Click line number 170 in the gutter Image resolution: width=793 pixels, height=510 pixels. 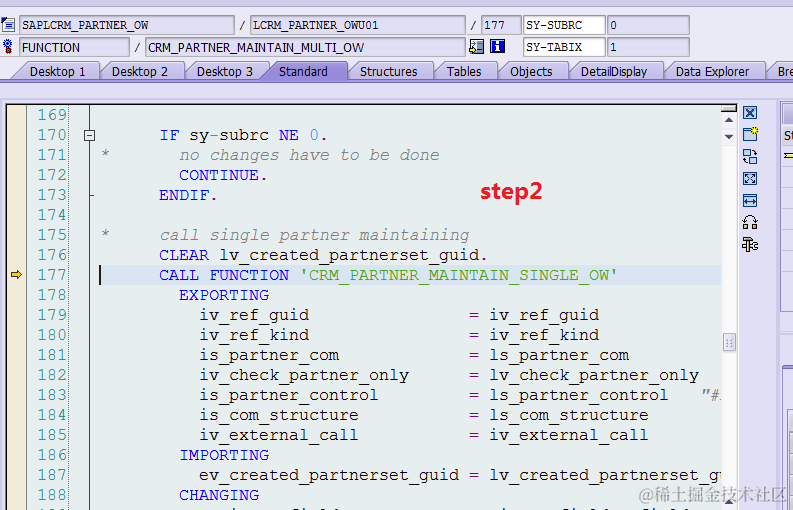coord(52,135)
